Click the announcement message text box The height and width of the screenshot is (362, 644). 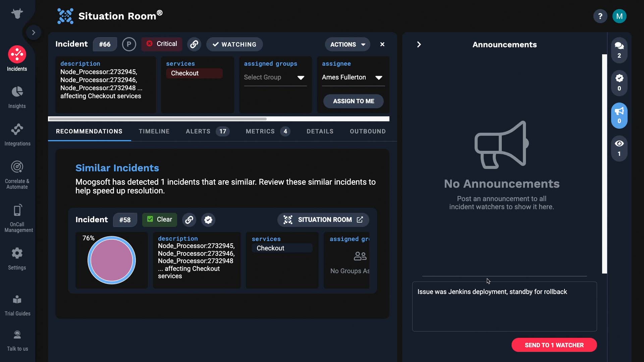coord(504,306)
